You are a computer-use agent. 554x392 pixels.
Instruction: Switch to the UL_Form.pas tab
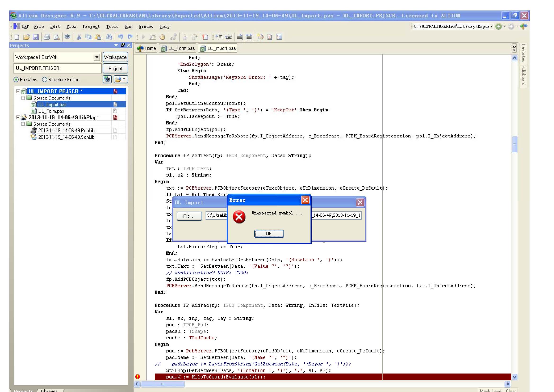pyautogui.click(x=178, y=49)
